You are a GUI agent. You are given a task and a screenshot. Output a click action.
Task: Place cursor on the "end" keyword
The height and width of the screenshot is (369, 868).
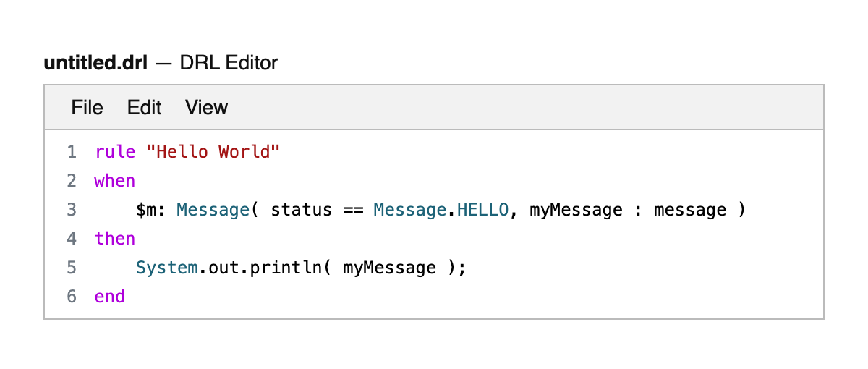110,297
